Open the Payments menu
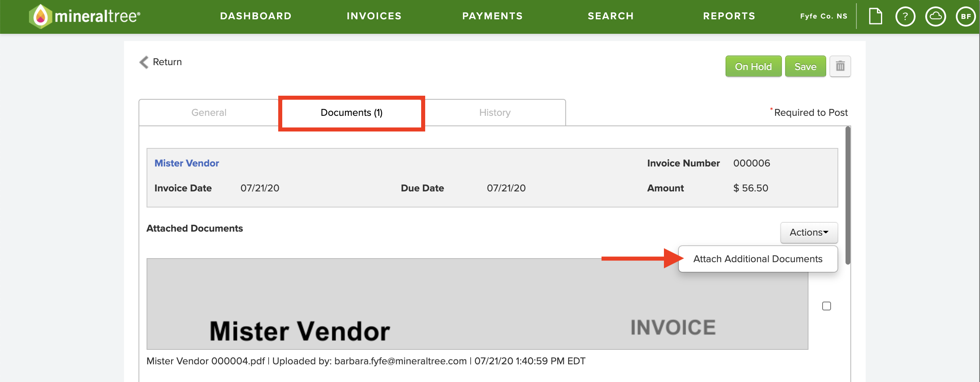 [x=492, y=16]
